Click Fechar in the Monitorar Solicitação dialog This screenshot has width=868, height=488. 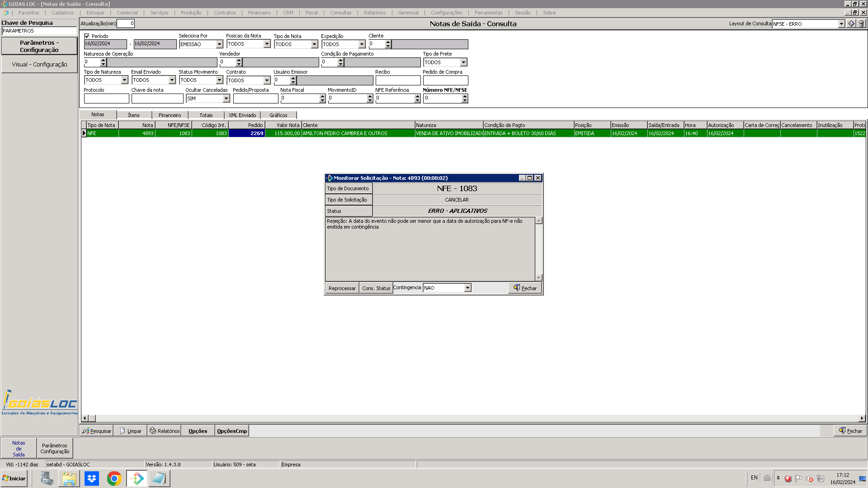[525, 288]
